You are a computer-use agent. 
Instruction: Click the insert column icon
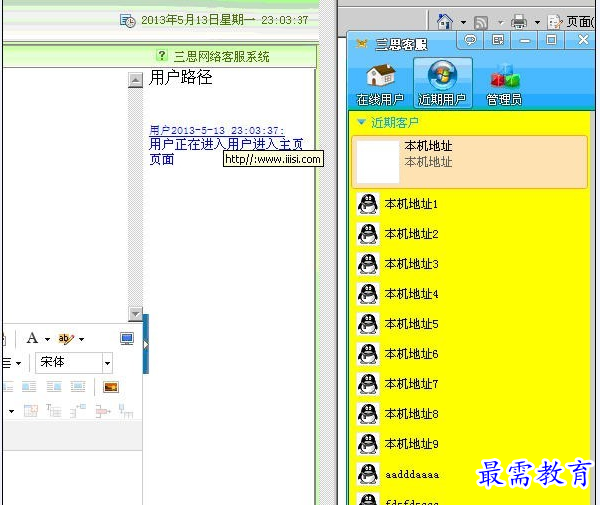coord(126,411)
